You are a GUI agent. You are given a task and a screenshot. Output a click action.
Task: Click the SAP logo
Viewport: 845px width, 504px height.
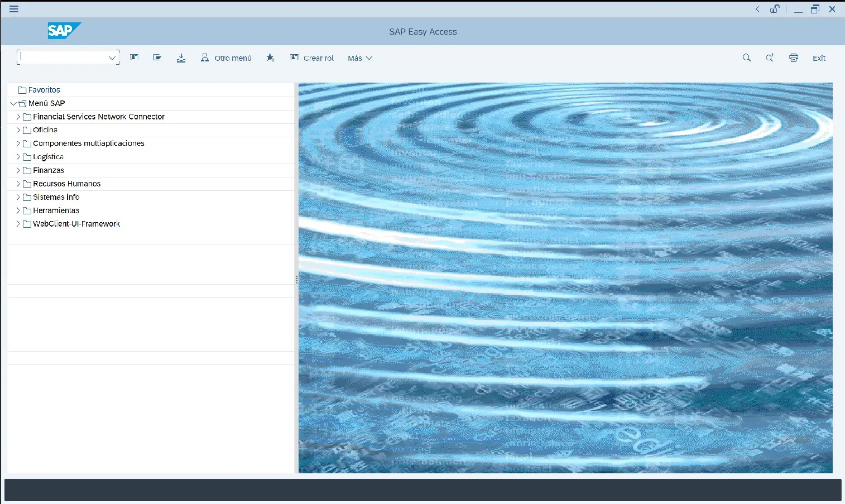click(x=64, y=31)
